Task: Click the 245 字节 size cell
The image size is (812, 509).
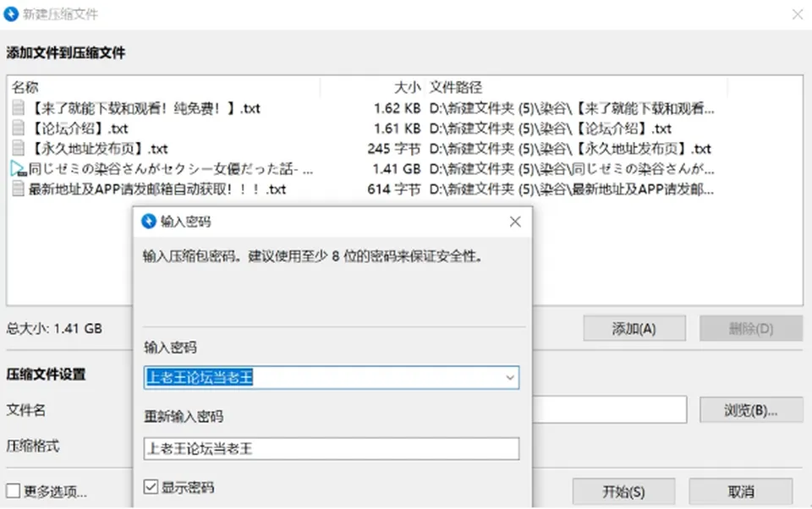Action: (393, 149)
